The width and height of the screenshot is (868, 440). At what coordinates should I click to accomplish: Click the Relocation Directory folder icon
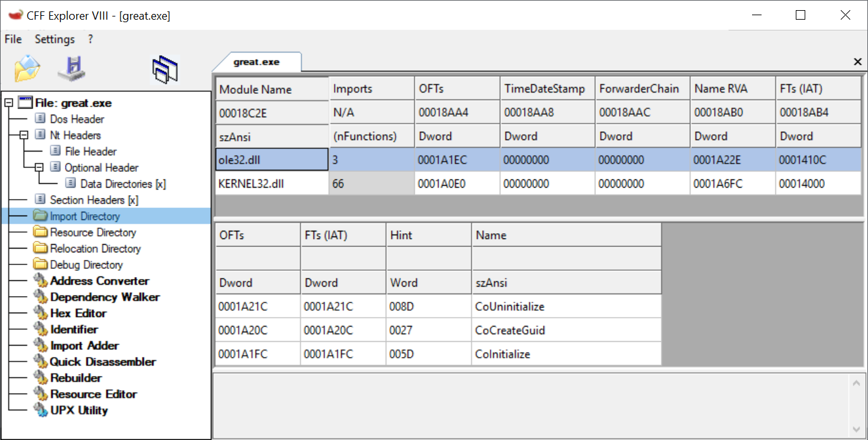41,249
